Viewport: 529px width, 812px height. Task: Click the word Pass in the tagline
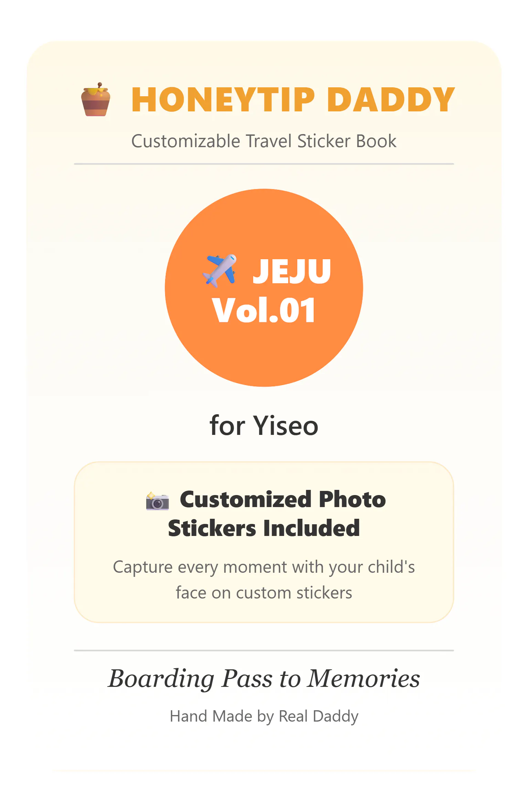tap(247, 679)
